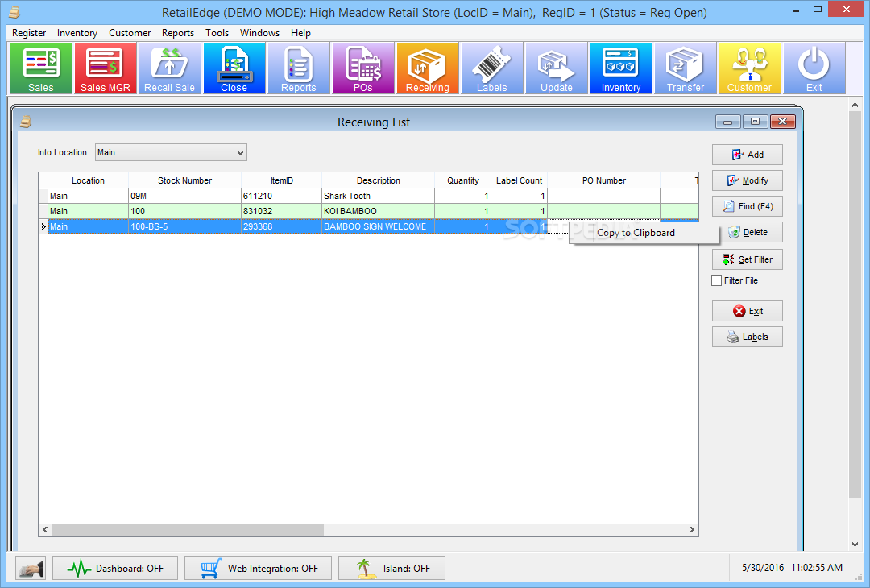Select the KOI BAMBOO description cell
The image size is (870, 588).
point(378,211)
